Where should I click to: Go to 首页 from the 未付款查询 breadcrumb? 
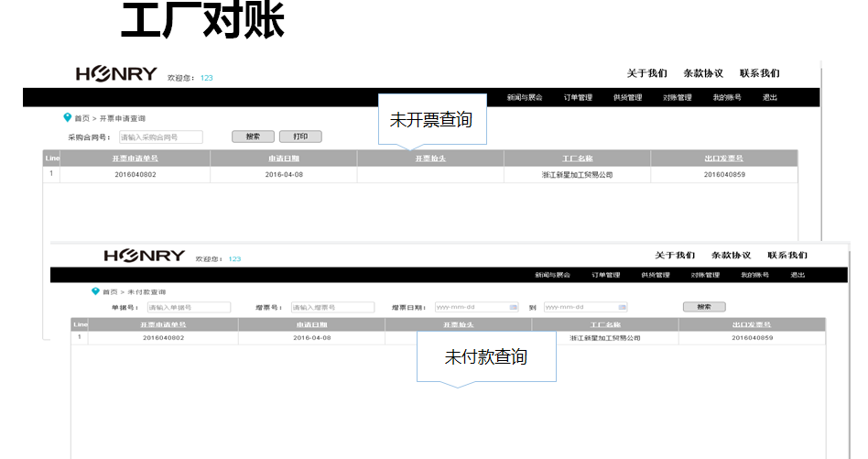click(110, 291)
